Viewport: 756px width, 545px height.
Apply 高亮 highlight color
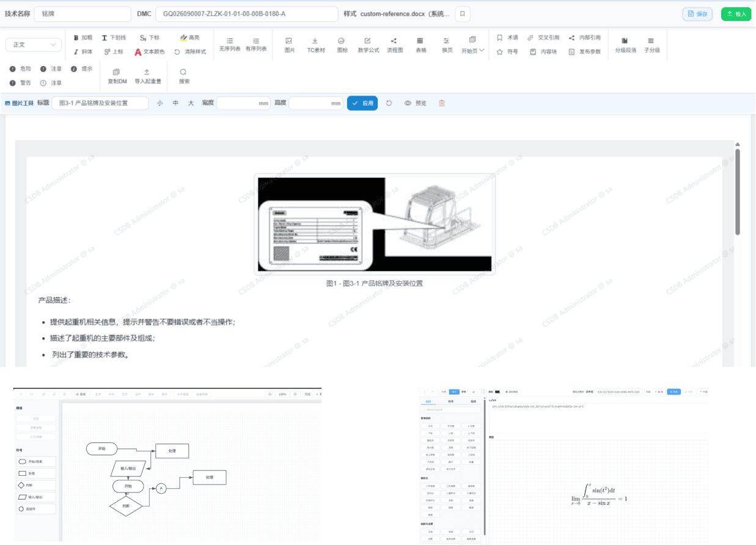(x=190, y=37)
